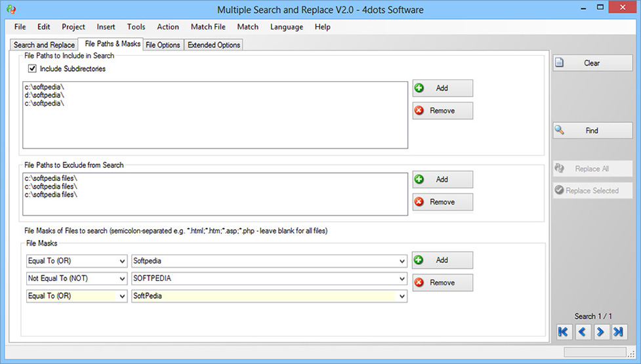Image resolution: width=641 pixels, height=364 pixels.
Task: Open the File menu
Action: pos(20,27)
